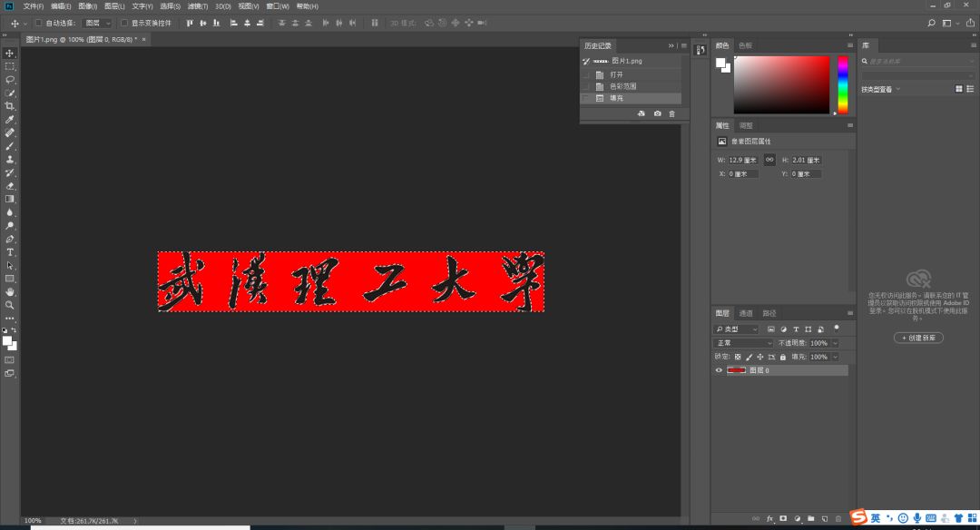Open the 选择(S) menu
The height and width of the screenshot is (530, 980).
[170, 6]
